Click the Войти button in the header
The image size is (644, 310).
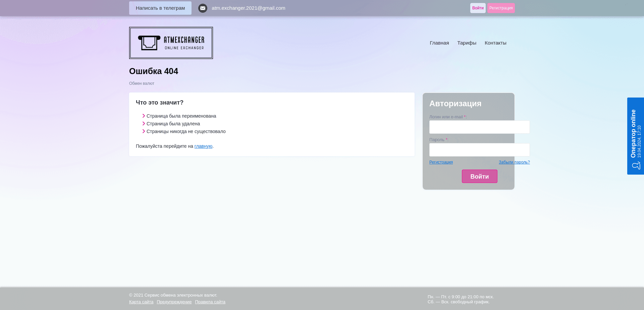[478, 8]
